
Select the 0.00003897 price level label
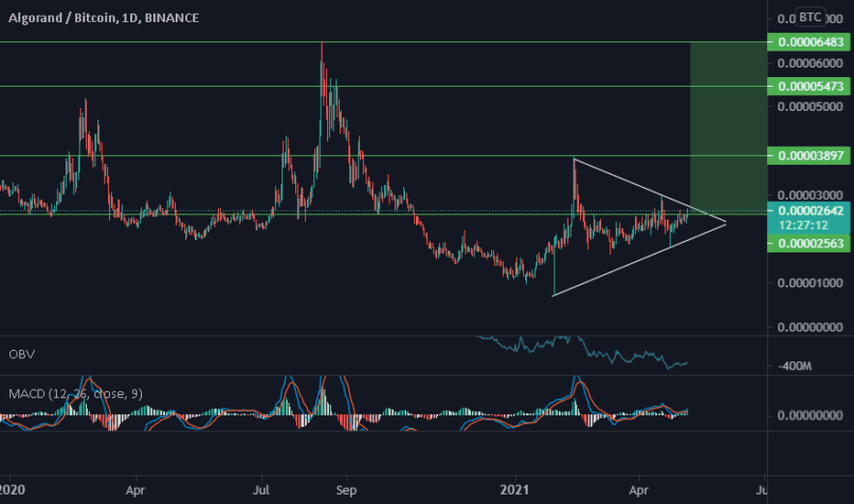[x=809, y=156]
